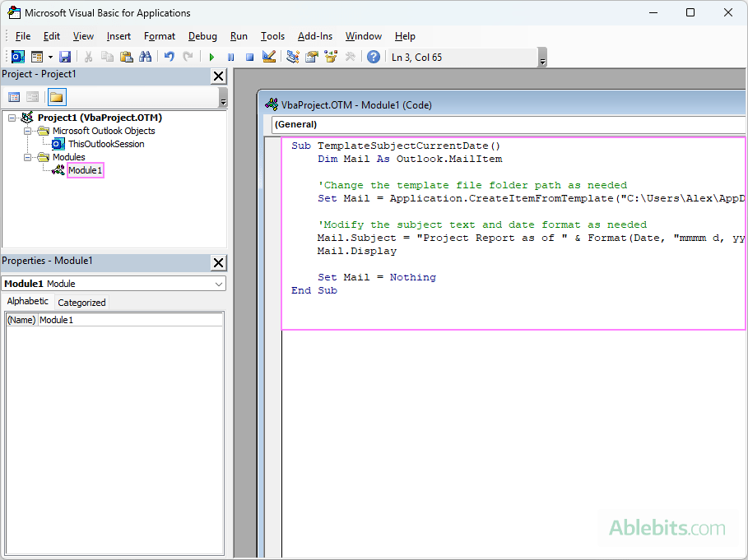Click the 'Dim Mail As Outlook.MailItem' line
This screenshot has height=560, width=748.
pyautogui.click(x=410, y=160)
